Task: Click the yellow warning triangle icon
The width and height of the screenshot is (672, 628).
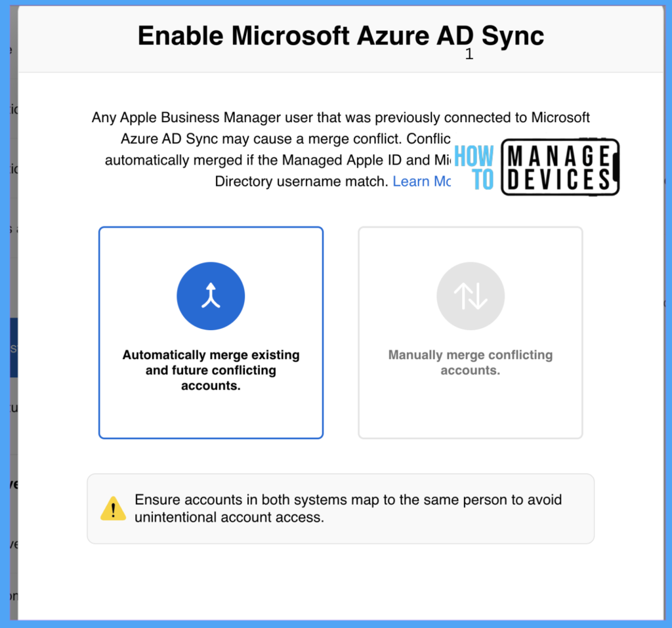Action: click(113, 509)
